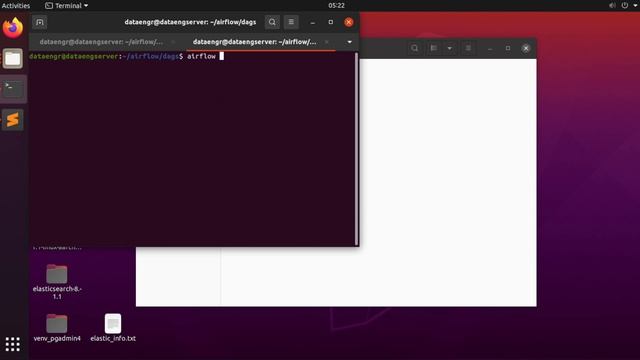
Task: Open the Terminal tab list dropdown arrow
Action: pyautogui.click(x=349, y=42)
